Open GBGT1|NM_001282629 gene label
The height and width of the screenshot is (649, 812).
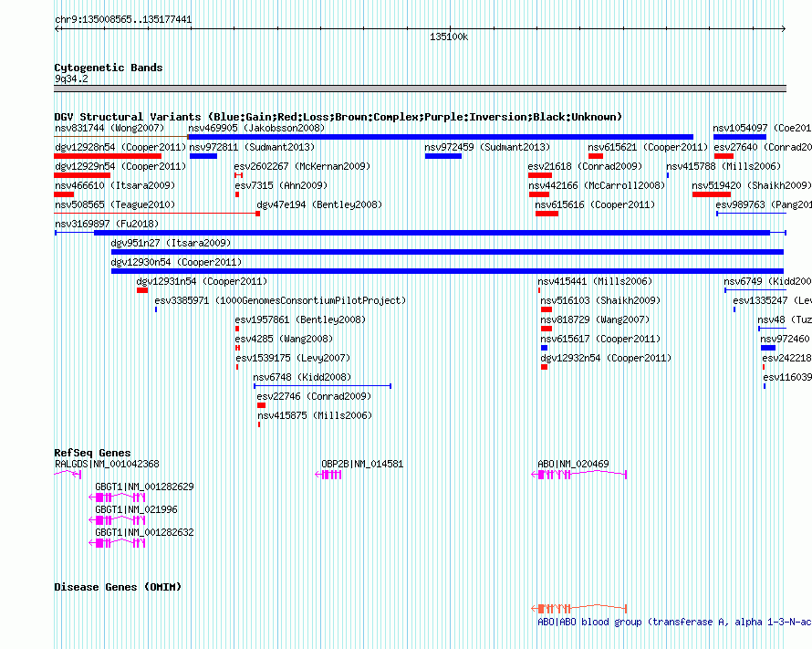coord(144,487)
